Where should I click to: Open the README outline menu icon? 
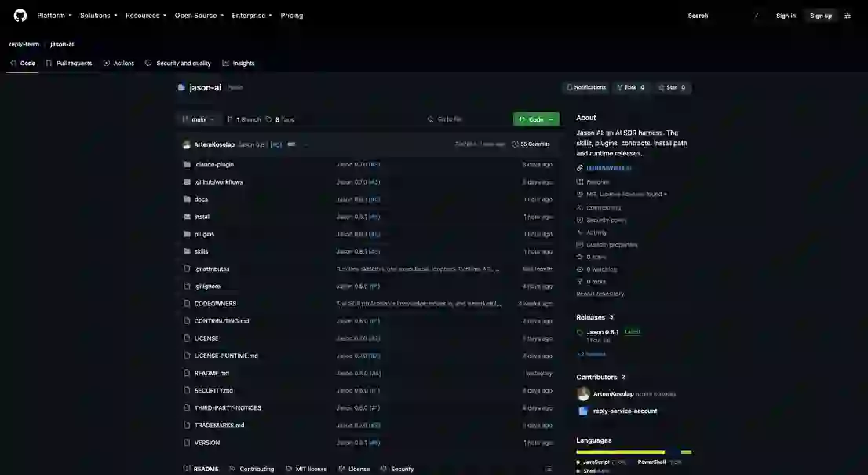coord(548,469)
